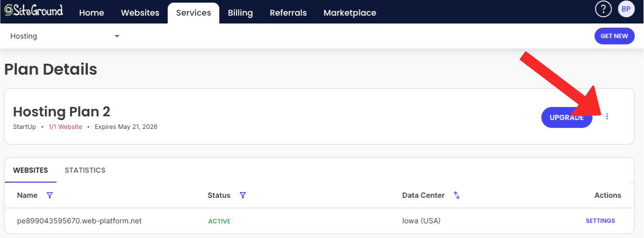The image size is (644, 238).
Task: Open Settings for pe899043595670.web-platform.net
Action: (x=600, y=221)
